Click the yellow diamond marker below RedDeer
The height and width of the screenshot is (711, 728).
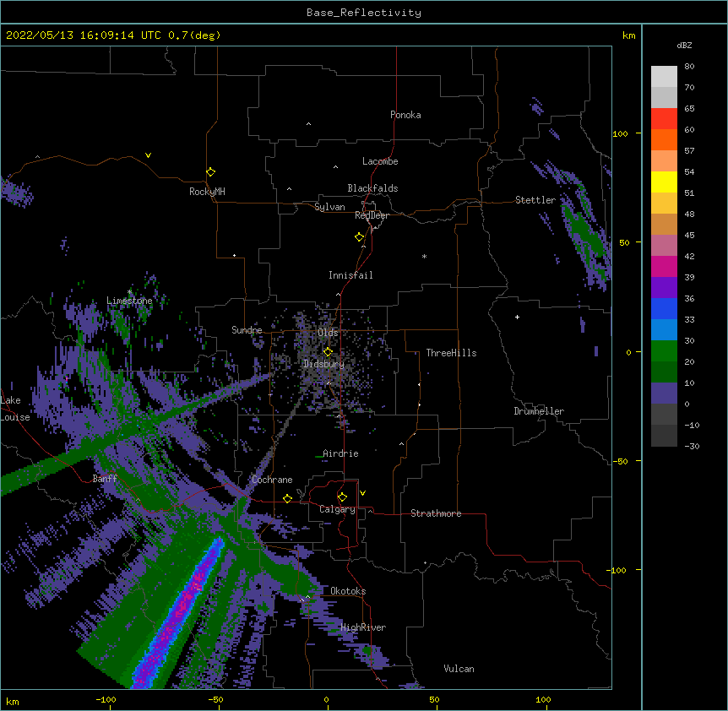point(360,237)
